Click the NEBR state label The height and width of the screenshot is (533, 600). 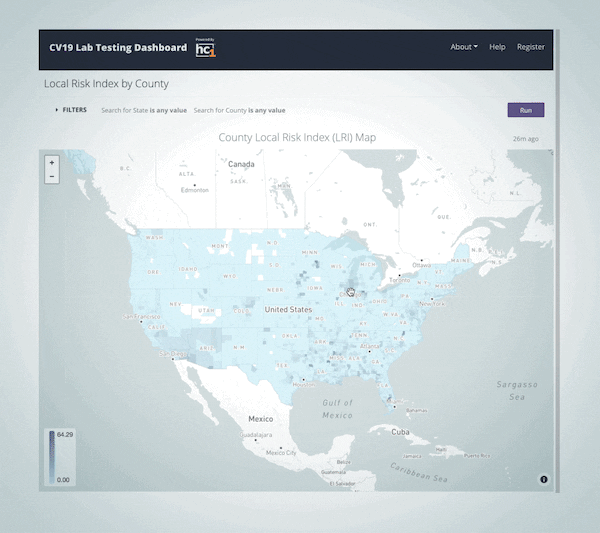(275, 290)
